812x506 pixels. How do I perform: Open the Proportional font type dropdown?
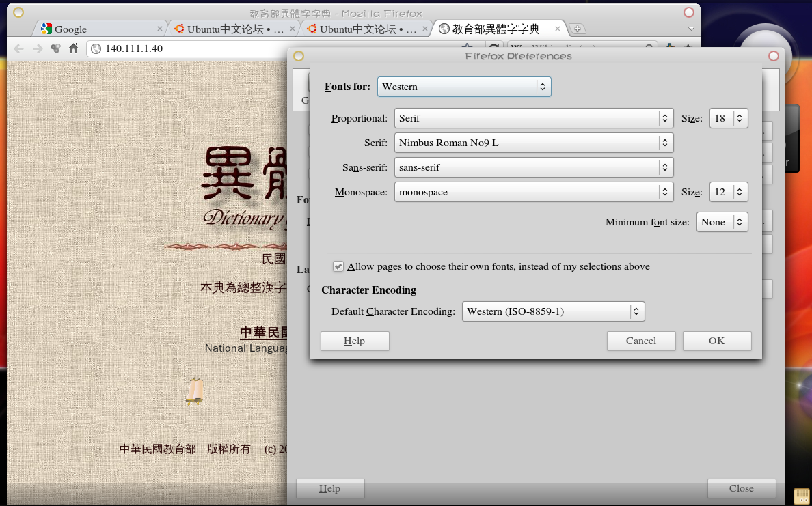pyautogui.click(x=533, y=118)
